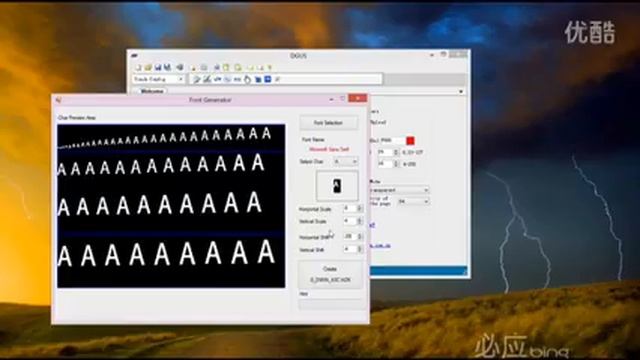Close the Font Generator window
The image size is (640, 360).
[x=358, y=98]
